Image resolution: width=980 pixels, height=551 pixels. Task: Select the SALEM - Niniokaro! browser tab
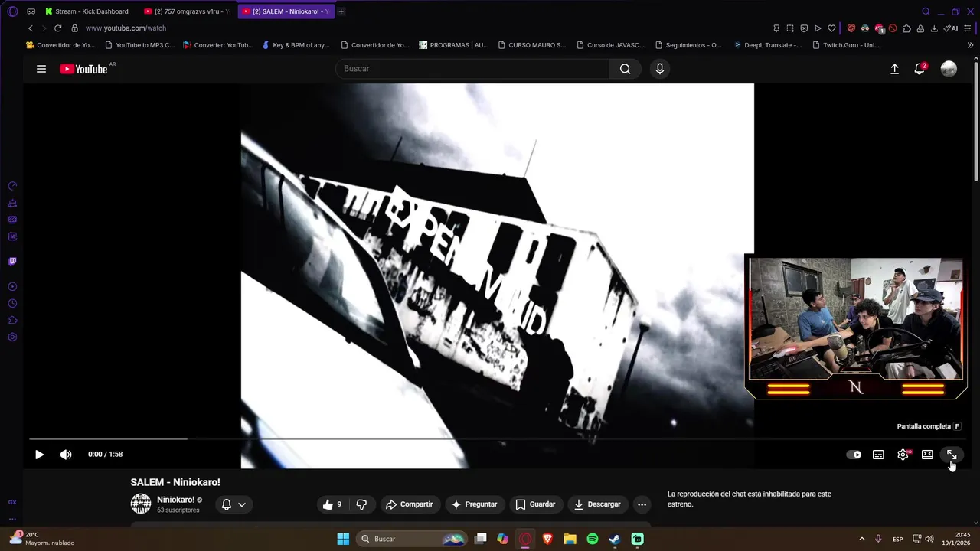tap(286, 11)
